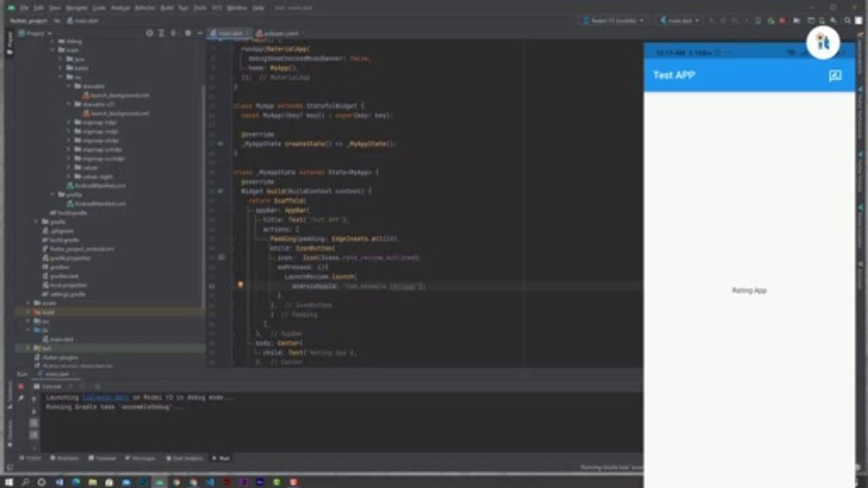Viewport: 868px width, 488px height.
Task: Select the main.dart editor tab
Action: (x=230, y=33)
